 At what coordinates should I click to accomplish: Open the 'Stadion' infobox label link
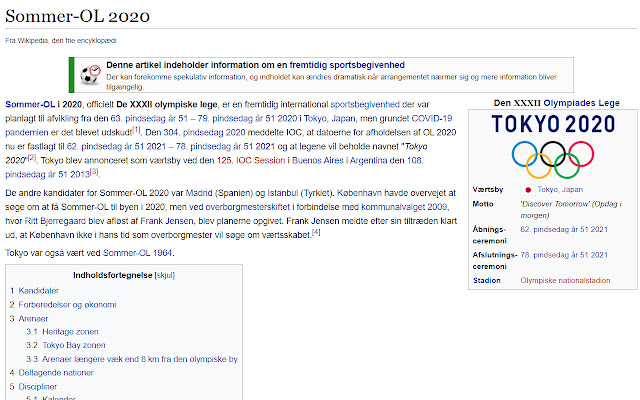[x=487, y=280]
